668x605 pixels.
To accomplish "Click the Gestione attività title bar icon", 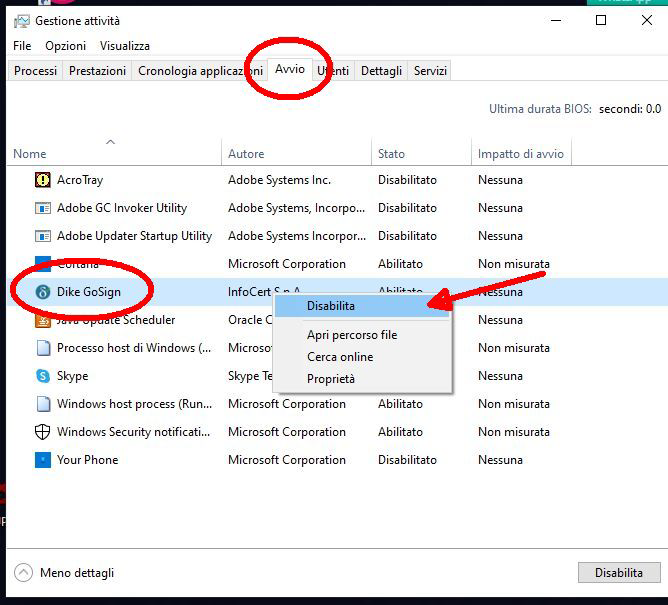I will pyautogui.click(x=22, y=21).
